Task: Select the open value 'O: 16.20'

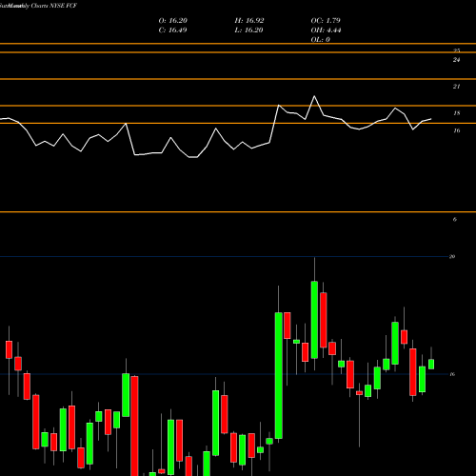Action: [x=173, y=21]
